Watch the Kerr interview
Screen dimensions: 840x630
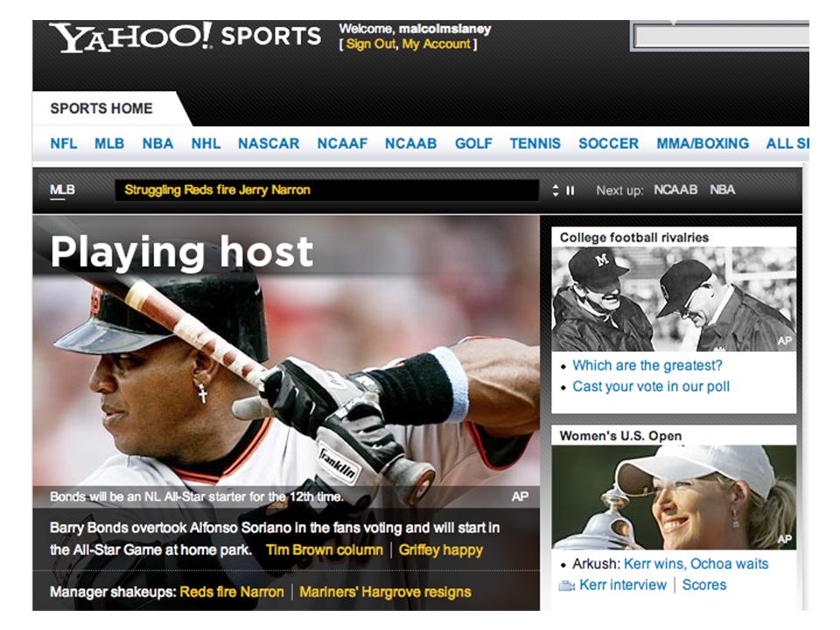[623, 585]
